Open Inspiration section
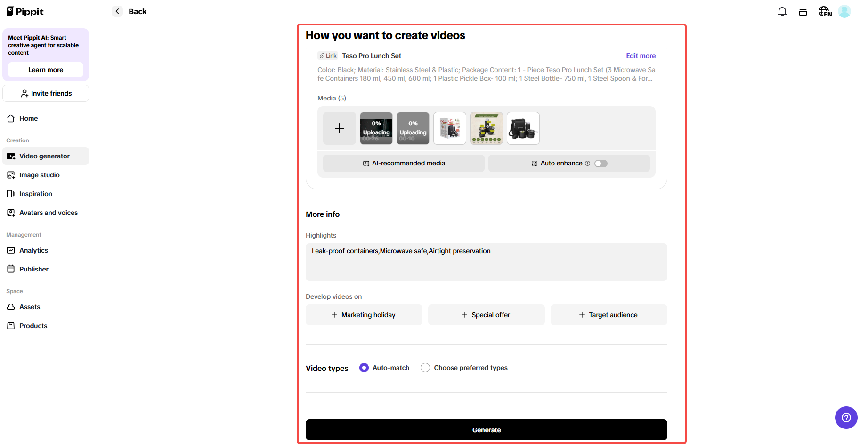 (x=46, y=194)
